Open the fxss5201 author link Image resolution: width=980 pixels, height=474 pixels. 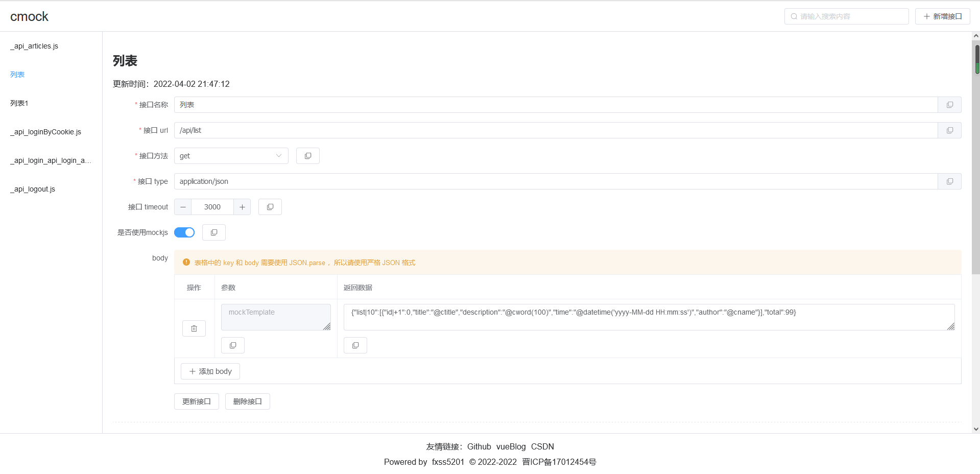pos(448,462)
